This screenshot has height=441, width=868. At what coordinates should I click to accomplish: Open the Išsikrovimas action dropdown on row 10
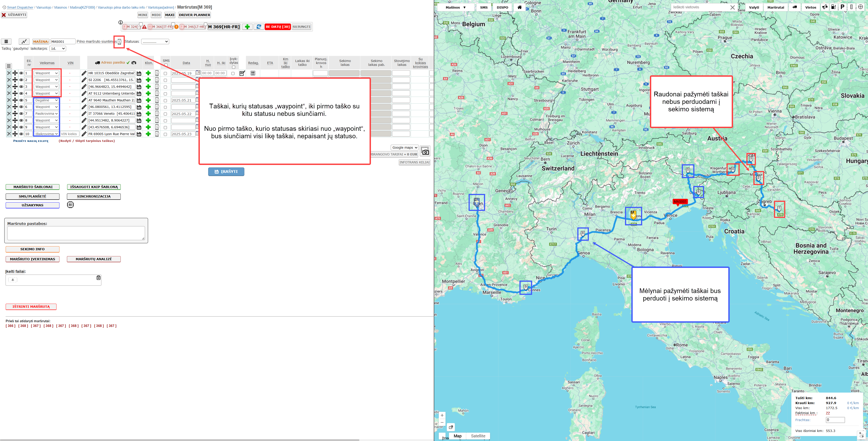click(47, 134)
